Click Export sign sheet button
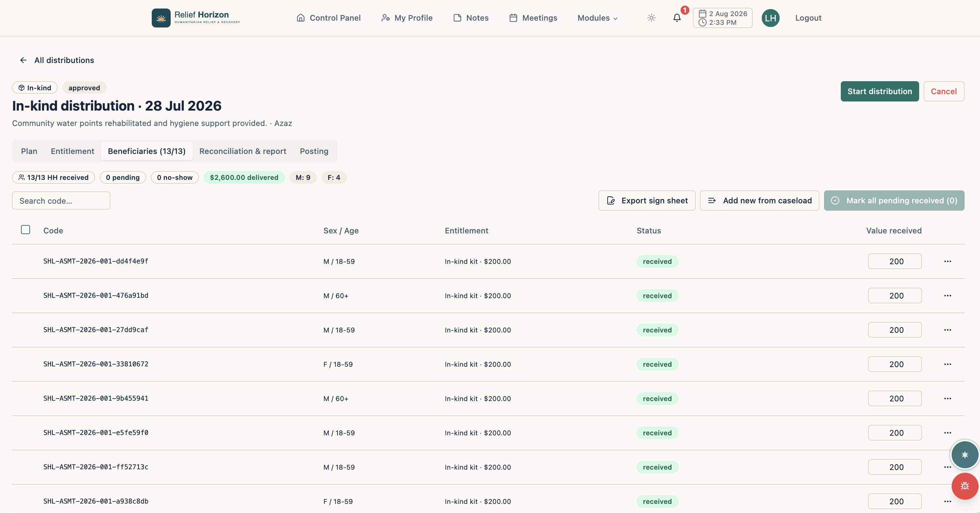The width and height of the screenshot is (980, 513). [647, 201]
